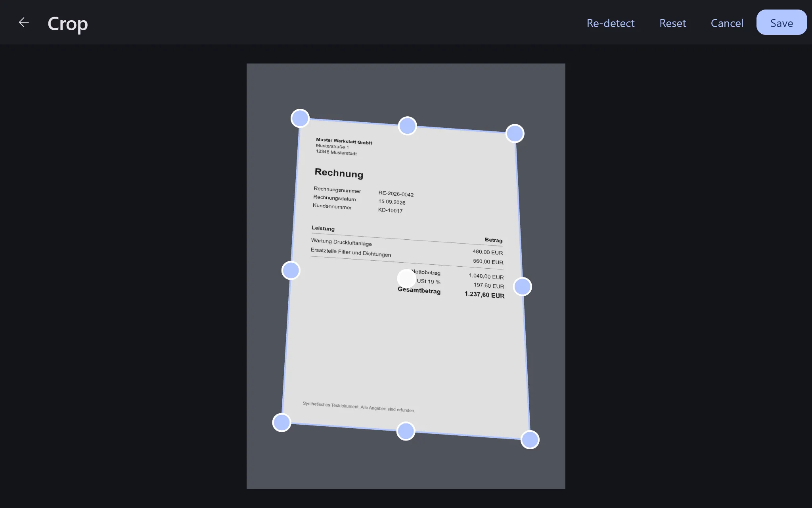812x508 pixels.
Task: Click the 'Rechnungsnummer' label
Action: pyautogui.click(x=337, y=190)
